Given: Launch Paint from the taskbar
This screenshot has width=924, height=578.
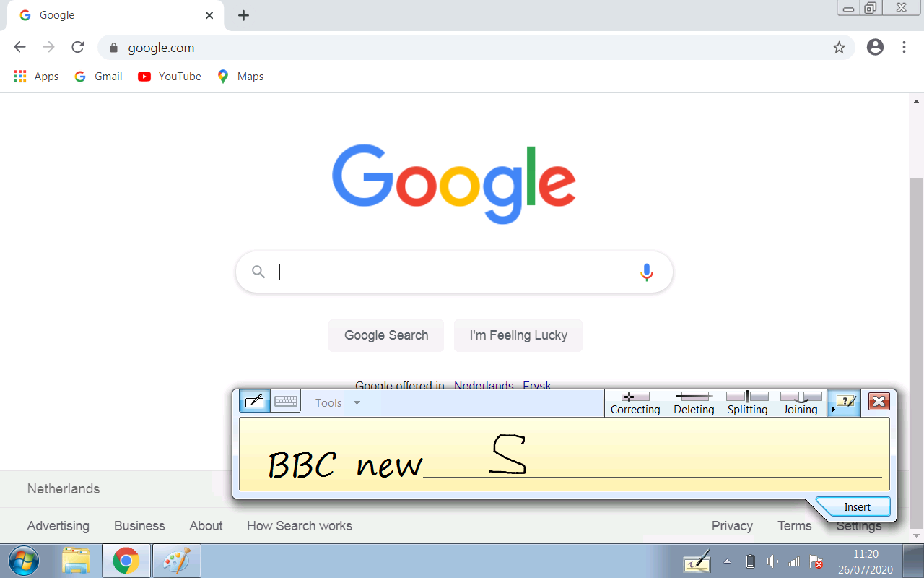Looking at the screenshot, I should coord(175,561).
